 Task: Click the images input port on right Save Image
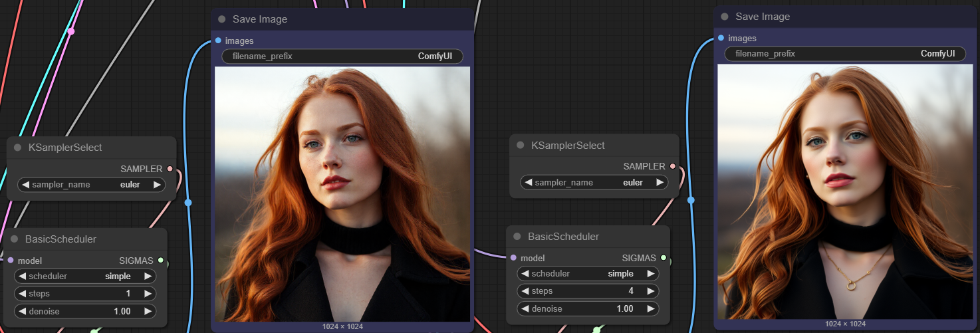[721, 38]
